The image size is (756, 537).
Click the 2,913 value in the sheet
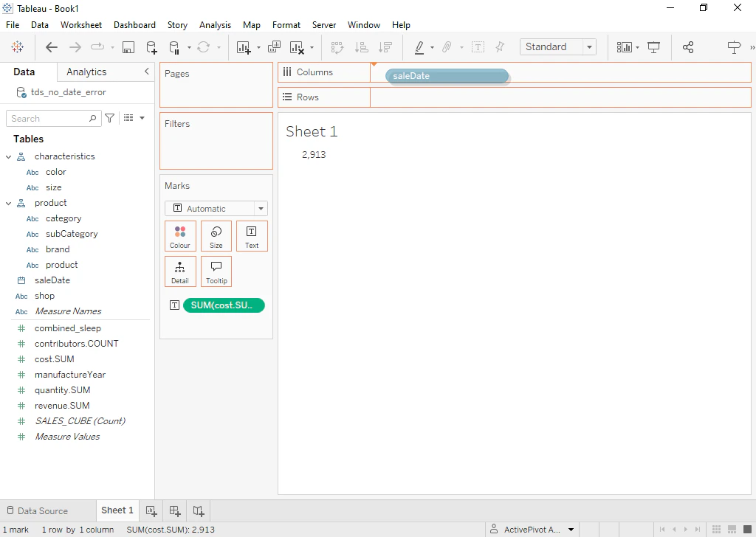coord(314,155)
